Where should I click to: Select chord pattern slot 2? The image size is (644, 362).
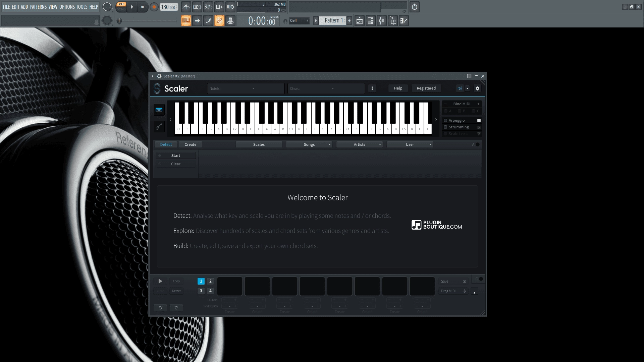pos(210,281)
